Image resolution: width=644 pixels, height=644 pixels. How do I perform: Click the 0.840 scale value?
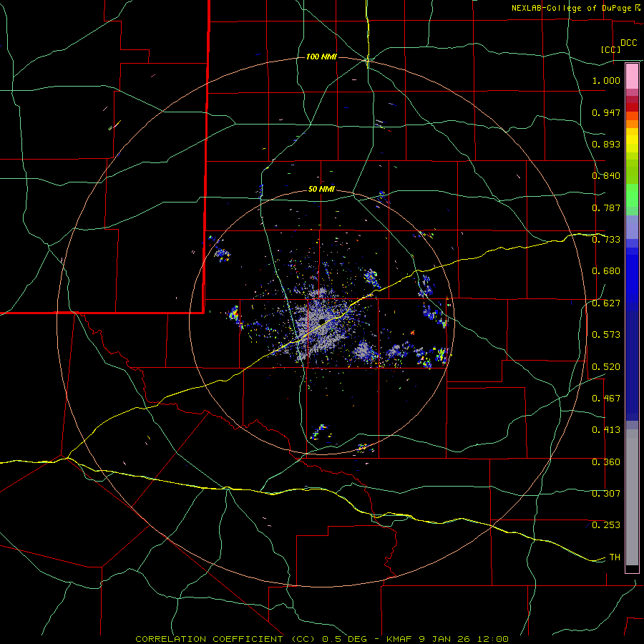pyautogui.click(x=606, y=176)
